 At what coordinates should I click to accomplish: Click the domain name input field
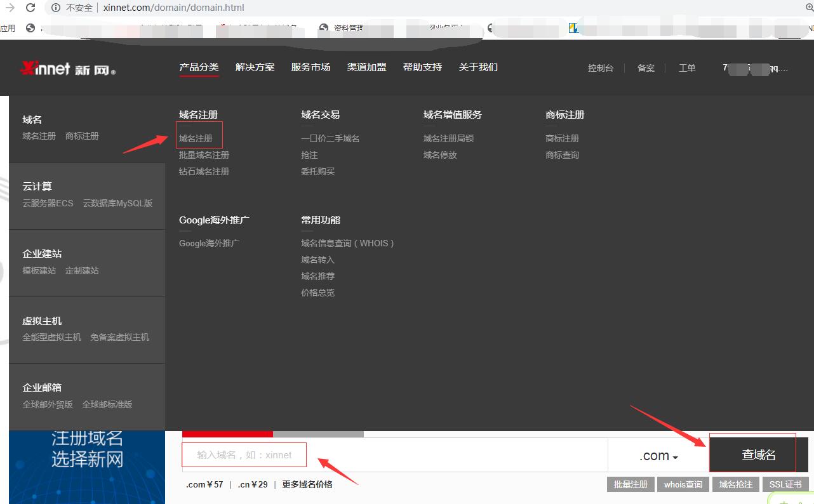click(x=395, y=454)
